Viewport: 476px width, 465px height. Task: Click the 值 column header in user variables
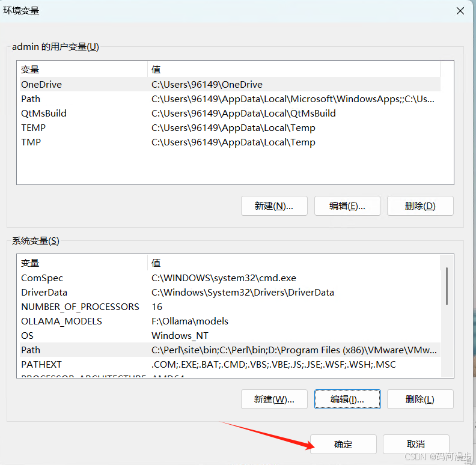coord(294,69)
